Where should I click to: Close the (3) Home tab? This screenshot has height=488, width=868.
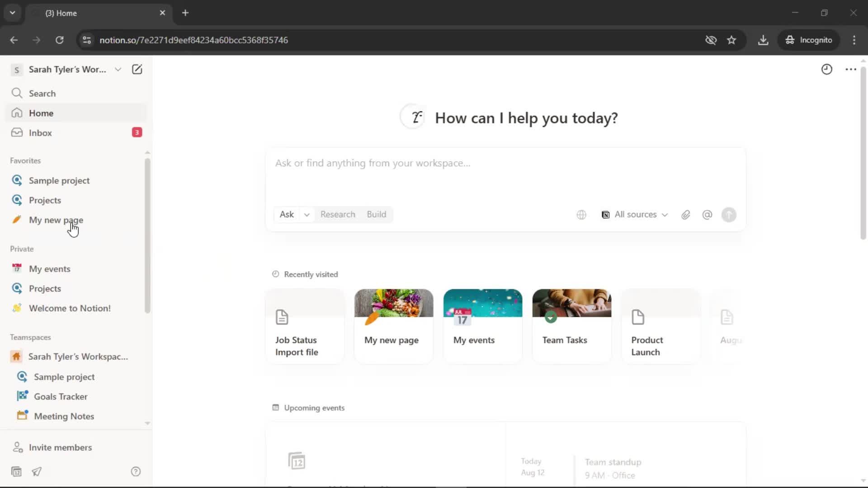pyautogui.click(x=162, y=13)
